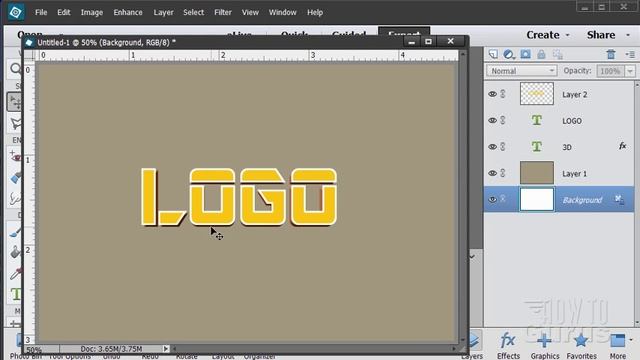Image resolution: width=640 pixels, height=360 pixels.
Task: Toggle the link icon on Layer 1
Action: coord(503,173)
